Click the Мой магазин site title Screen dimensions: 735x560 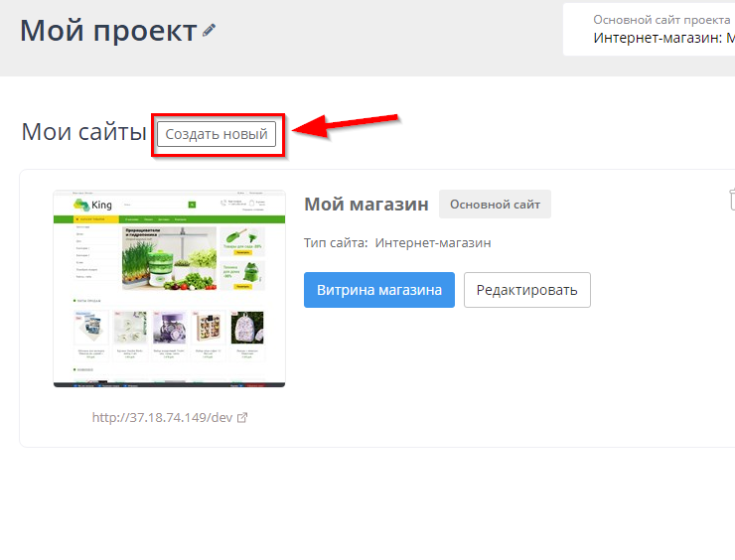(366, 205)
